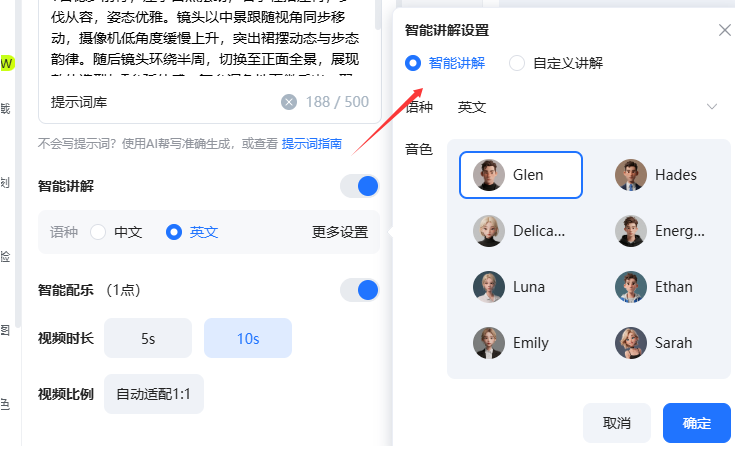Choose the Sarah voice avatar
Image resolution: width=735 pixels, height=453 pixels.
click(x=630, y=343)
